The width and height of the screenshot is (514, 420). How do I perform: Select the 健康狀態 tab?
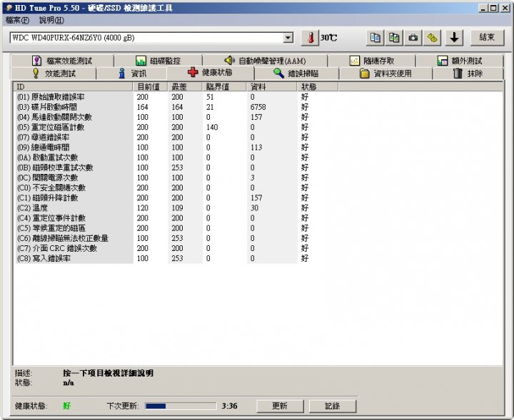(x=211, y=72)
